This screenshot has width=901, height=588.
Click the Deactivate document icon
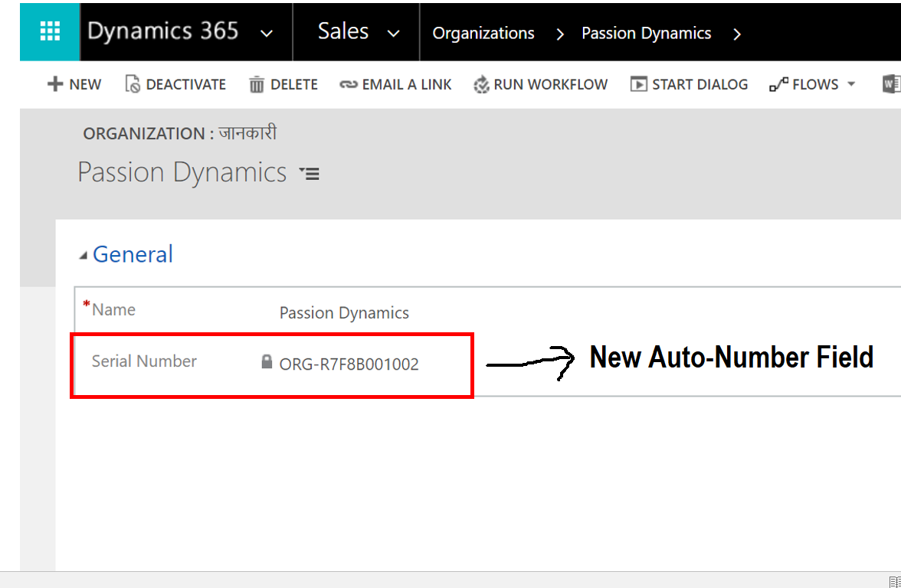coord(133,84)
